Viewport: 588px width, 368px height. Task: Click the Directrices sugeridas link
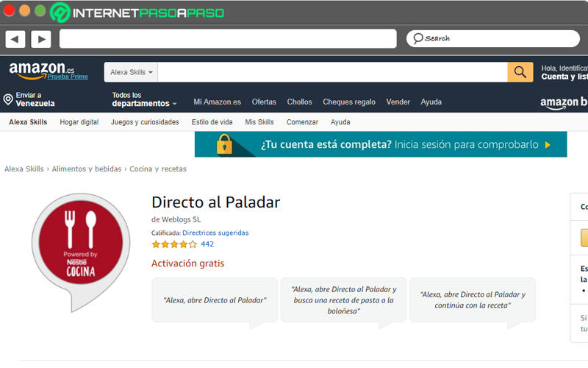point(215,233)
